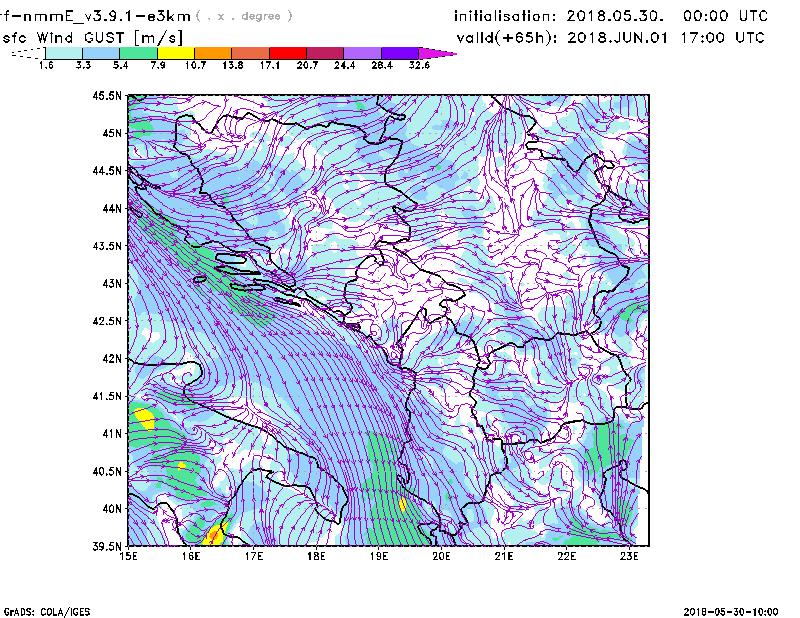Click the '44N' latitude label
The height and width of the screenshot is (618, 800).
pos(112,208)
